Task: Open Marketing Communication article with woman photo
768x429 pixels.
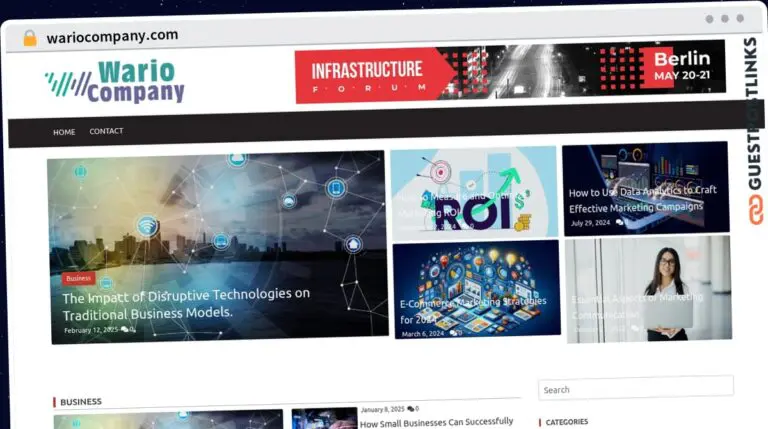Action: pos(649,289)
